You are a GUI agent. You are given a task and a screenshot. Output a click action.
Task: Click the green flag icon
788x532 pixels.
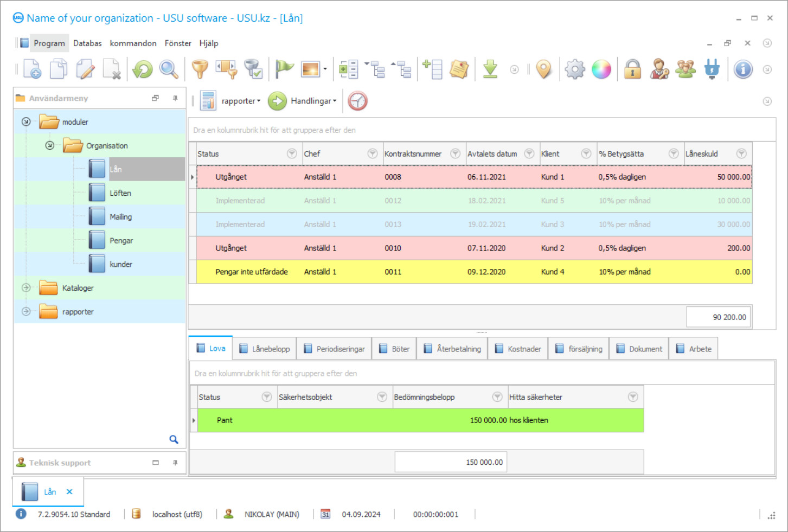[284, 69]
